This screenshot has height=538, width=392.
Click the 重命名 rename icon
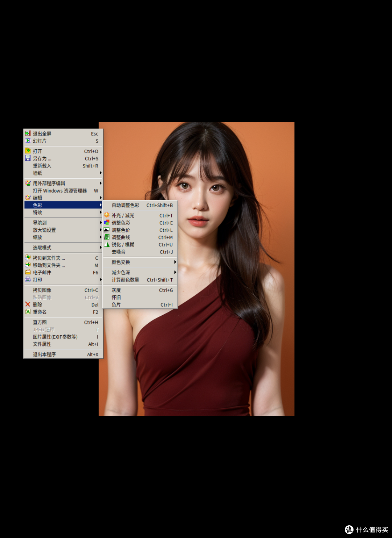click(28, 312)
